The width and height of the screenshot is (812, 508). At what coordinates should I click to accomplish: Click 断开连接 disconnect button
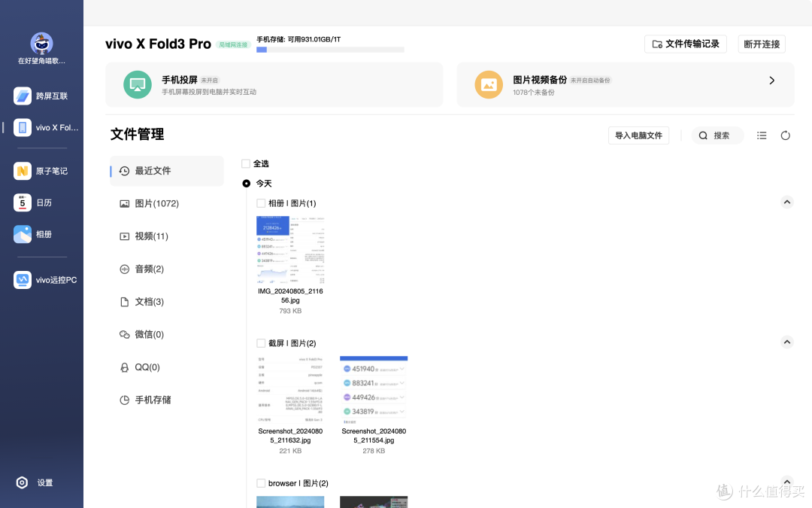click(x=762, y=44)
